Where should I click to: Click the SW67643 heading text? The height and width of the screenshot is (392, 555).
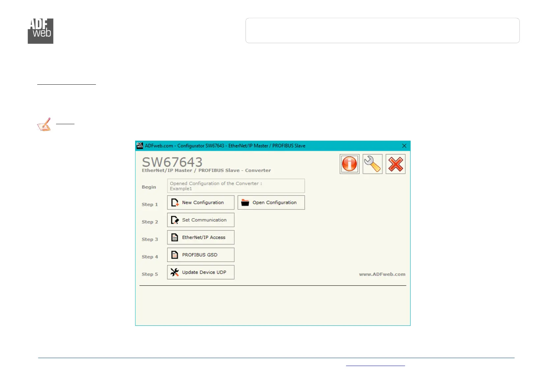(x=172, y=162)
